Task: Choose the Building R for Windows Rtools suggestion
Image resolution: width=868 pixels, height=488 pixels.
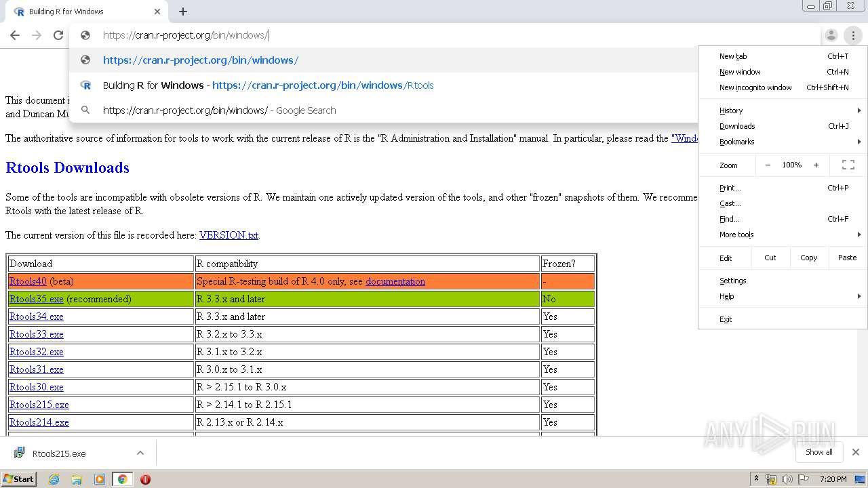Action: (x=384, y=85)
